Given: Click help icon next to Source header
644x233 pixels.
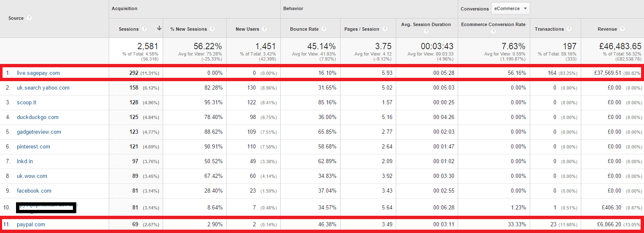Looking at the screenshot, I should pyautogui.click(x=29, y=18).
